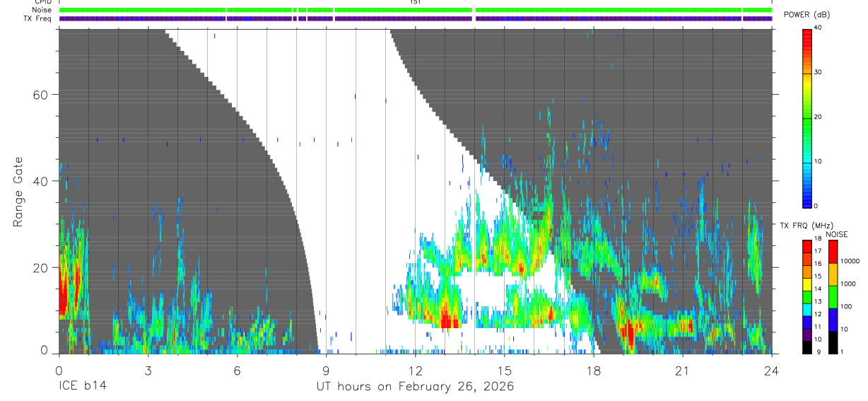Image resolution: width=868 pixels, height=401 pixels.
Task: Click the green Noise strip above the plot
Action: pyautogui.click(x=416, y=10)
